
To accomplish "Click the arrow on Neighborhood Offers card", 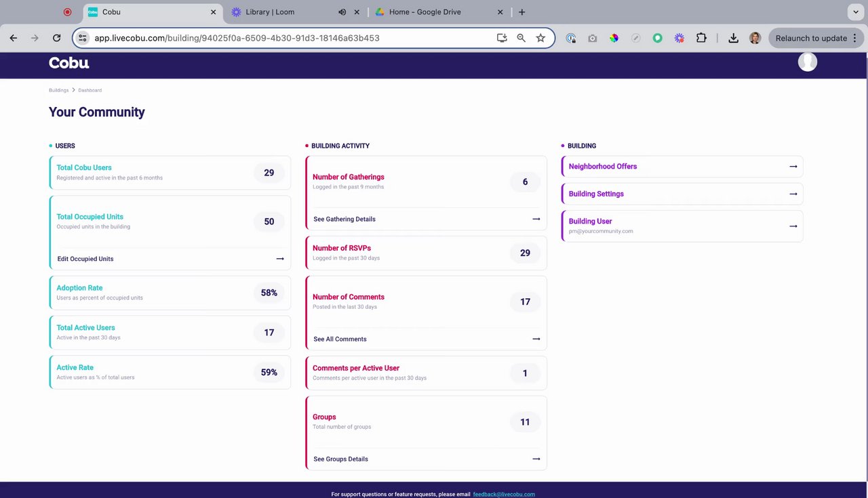I will pyautogui.click(x=793, y=167).
